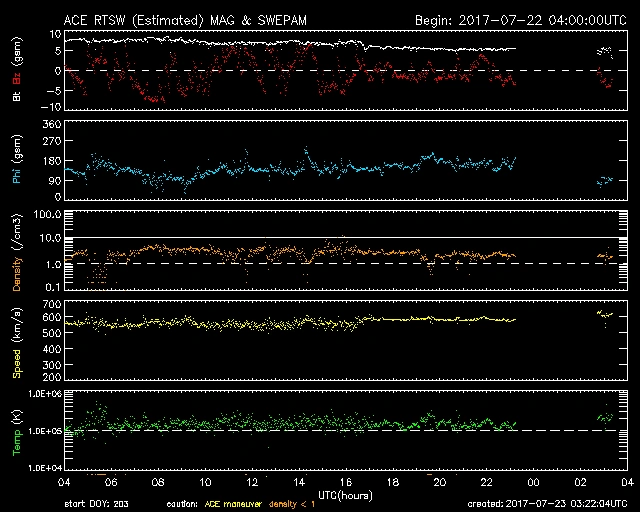Click the 'UTC(hours)' x-axis label
Screen dimensions: 640x512
(x=348, y=494)
